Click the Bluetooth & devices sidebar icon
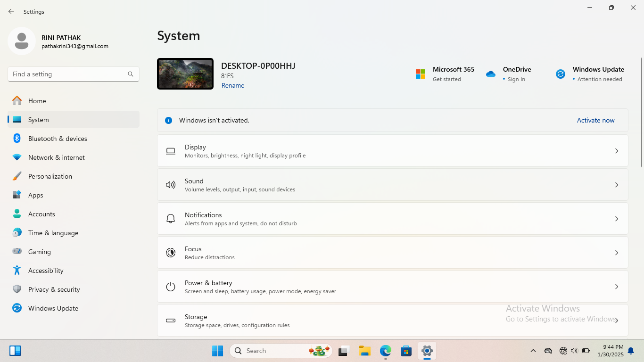This screenshot has height=362, width=644. click(x=17, y=139)
